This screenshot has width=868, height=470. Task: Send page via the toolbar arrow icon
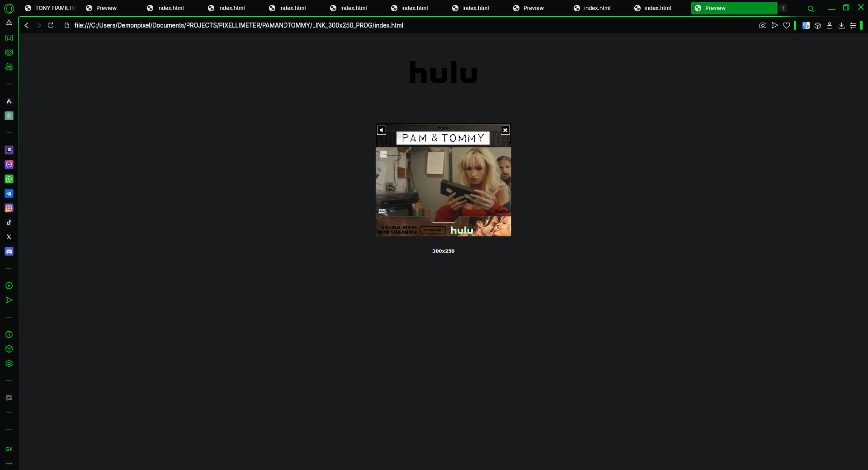[775, 26]
